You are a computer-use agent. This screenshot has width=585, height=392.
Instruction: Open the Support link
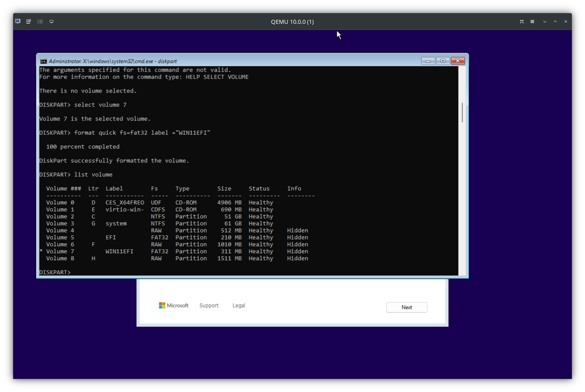[209, 305]
